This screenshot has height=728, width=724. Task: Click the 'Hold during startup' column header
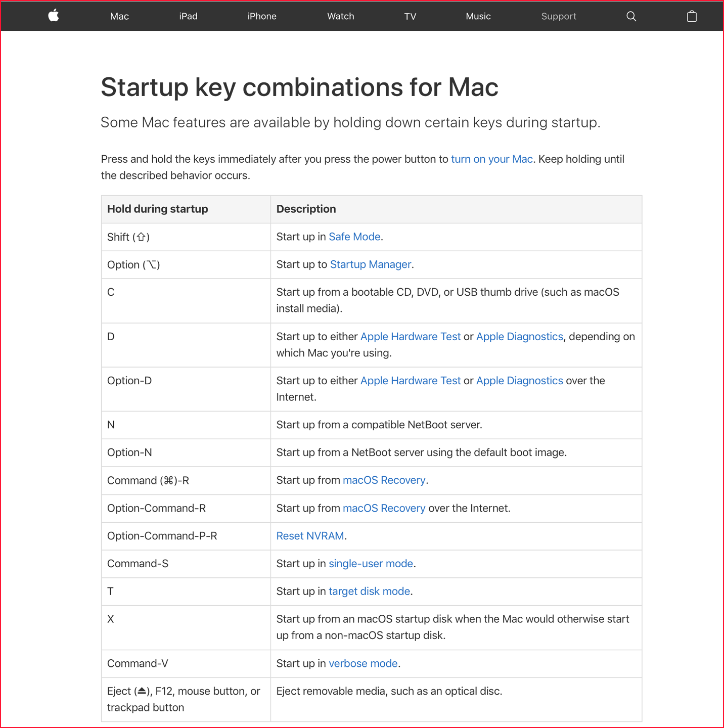(186, 209)
